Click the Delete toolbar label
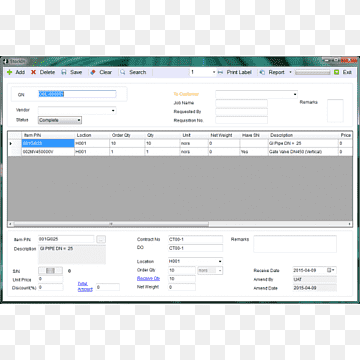 point(47,72)
